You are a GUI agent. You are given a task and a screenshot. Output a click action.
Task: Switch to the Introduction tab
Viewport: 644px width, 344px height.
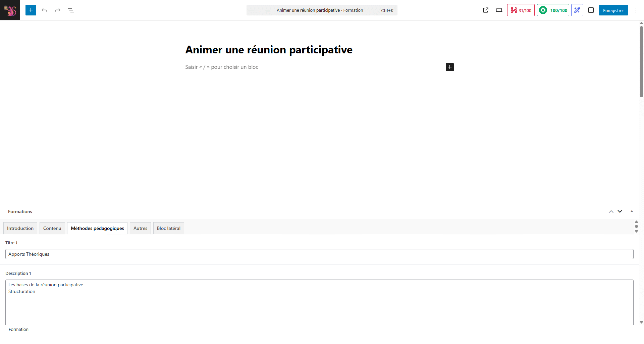(20, 228)
